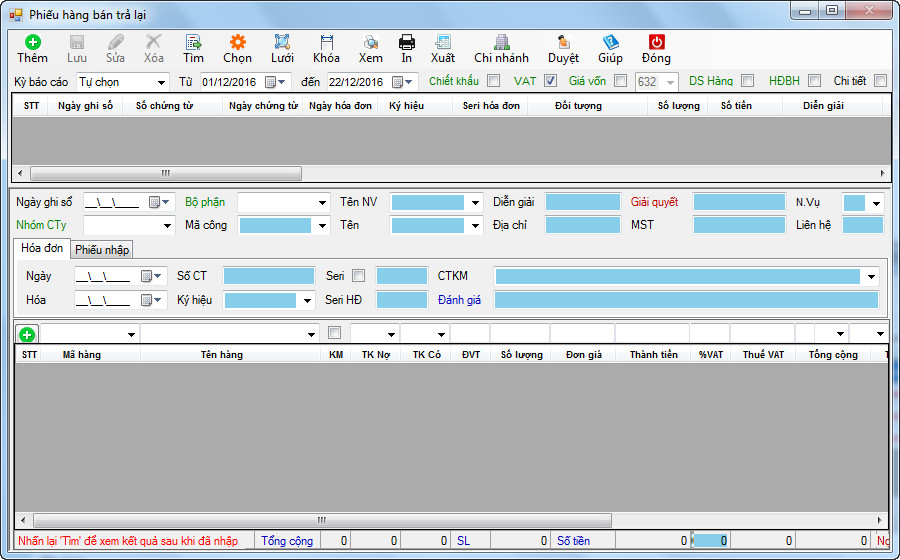Screen dimensions: 900x560
Task: Expand the N.Vụ dropdown
Action: point(876,203)
